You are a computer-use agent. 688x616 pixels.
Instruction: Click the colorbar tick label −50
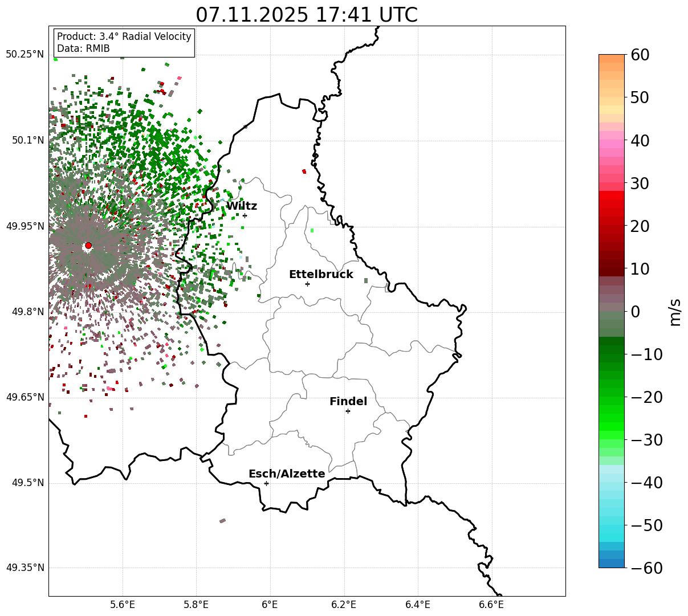click(x=646, y=525)
